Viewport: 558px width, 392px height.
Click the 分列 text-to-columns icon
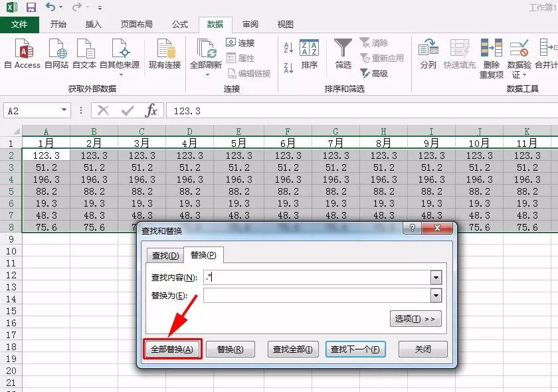(x=428, y=48)
